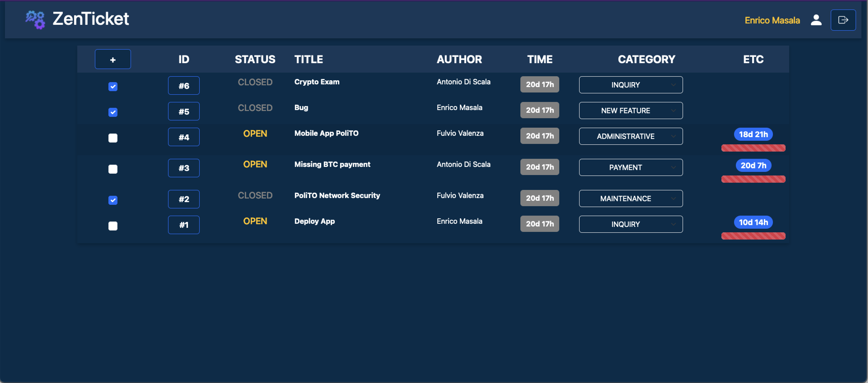The height and width of the screenshot is (383, 868).
Task: Click the ZenTicket gears logo icon
Action: (x=35, y=20)
